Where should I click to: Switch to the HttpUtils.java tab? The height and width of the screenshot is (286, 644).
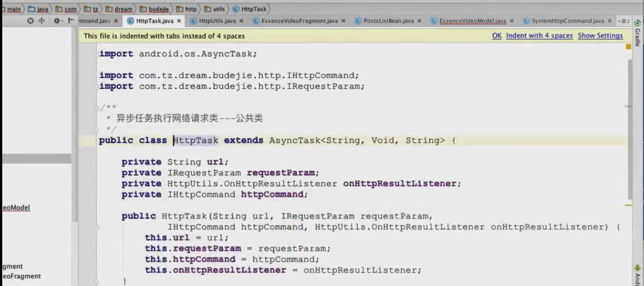(x=217, y=21)
